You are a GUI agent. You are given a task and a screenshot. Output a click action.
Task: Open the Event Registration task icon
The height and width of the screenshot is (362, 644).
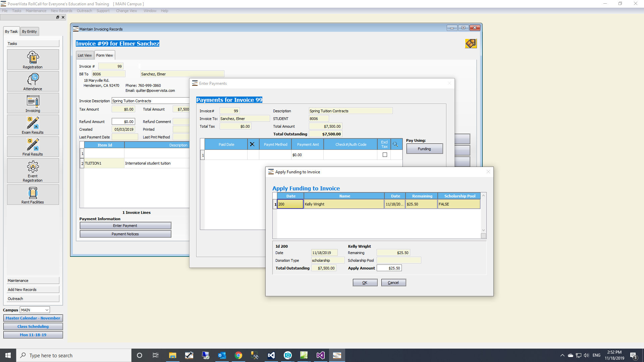pos(33,171)
